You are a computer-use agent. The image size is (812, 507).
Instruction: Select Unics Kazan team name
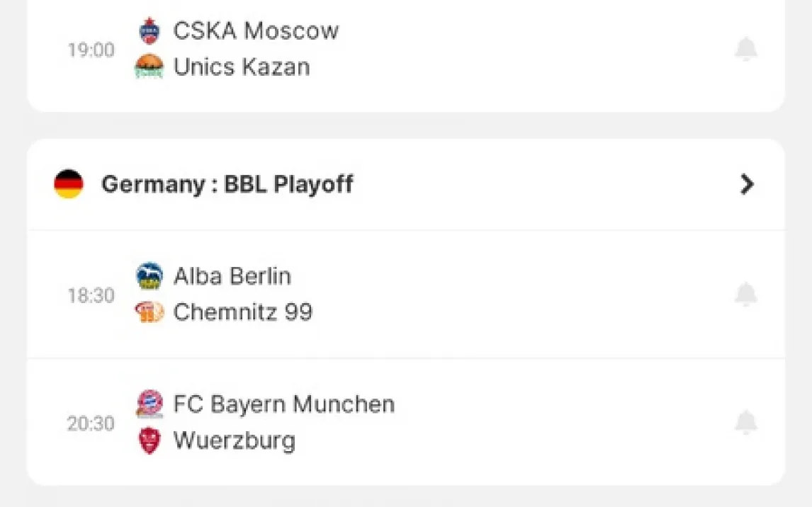[x=242, y=67]
